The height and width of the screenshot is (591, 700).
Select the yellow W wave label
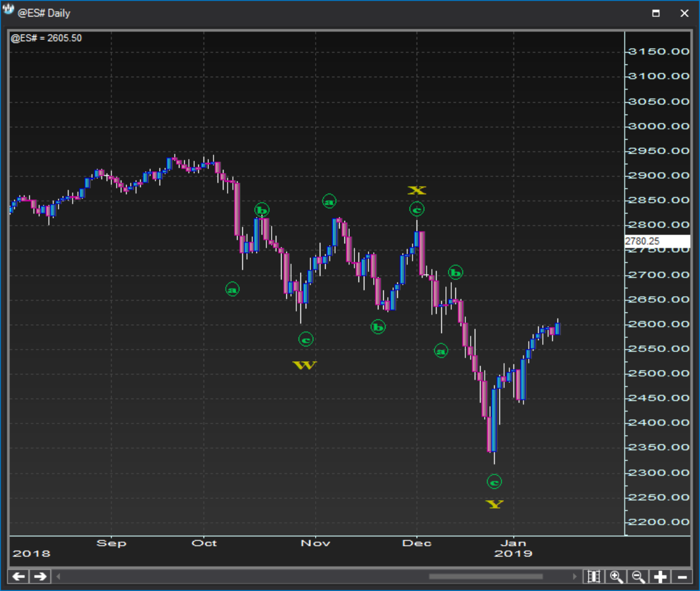[305, 365]
